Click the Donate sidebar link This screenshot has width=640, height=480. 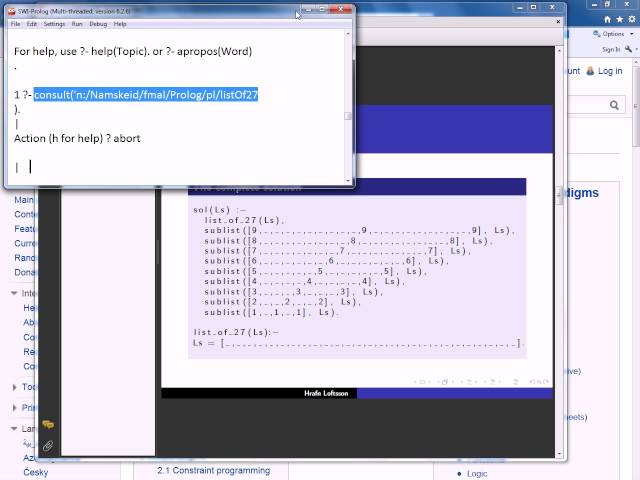pos(25,272)
